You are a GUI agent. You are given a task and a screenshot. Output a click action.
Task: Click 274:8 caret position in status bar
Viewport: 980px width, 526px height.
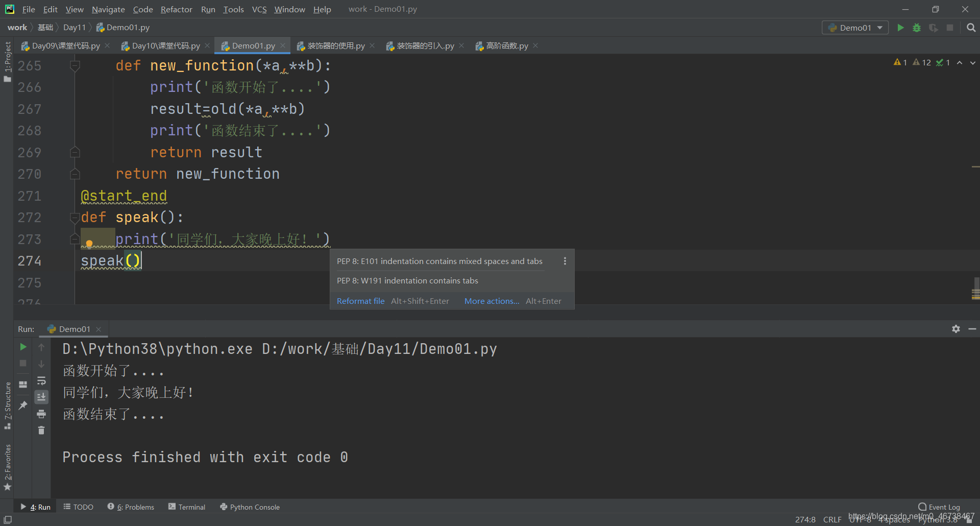805,519
